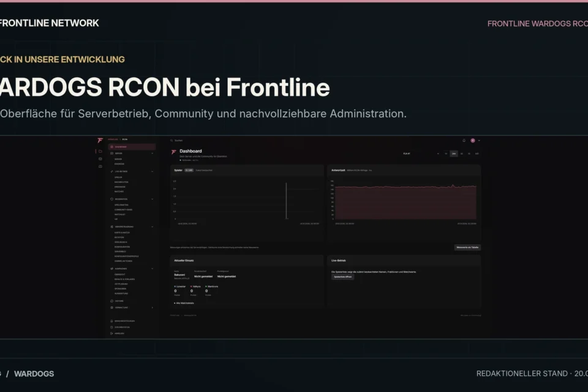Open Auswertung in the sidebar
Image resolution: width=588 pixels, height=392 pixels.
click(121, 293)
